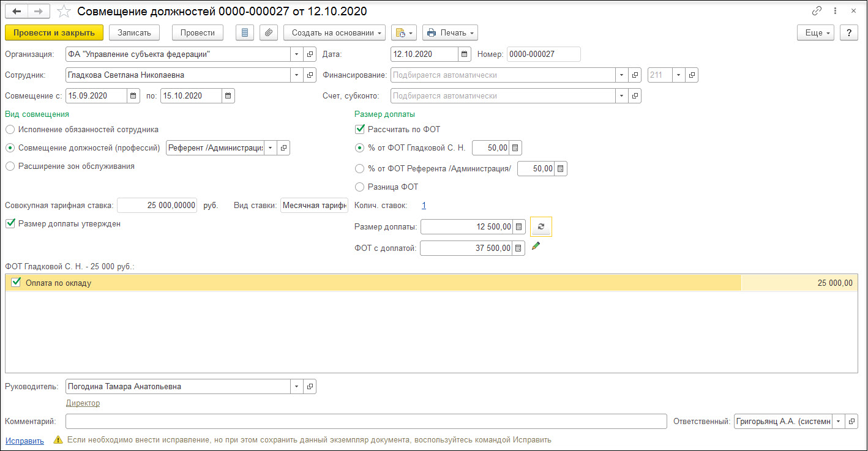Open the Колич. ставок value 1 link
The width and height of the screenshot is (868, 451).
pos(424,206)
